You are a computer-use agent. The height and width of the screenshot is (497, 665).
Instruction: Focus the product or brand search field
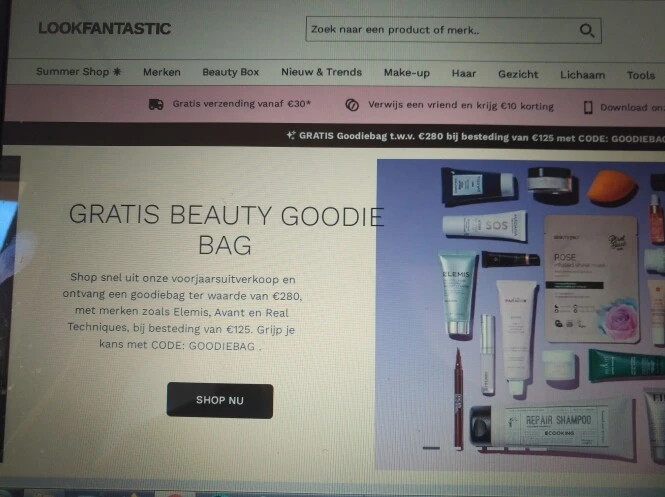[x=453, y=30]
